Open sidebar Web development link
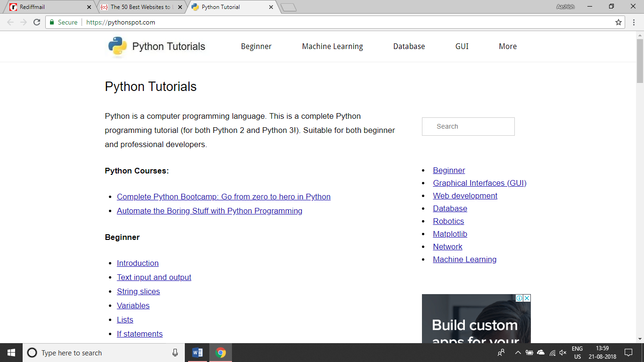The height and width of the screenshot is (362, 644). tap(465, 196)
